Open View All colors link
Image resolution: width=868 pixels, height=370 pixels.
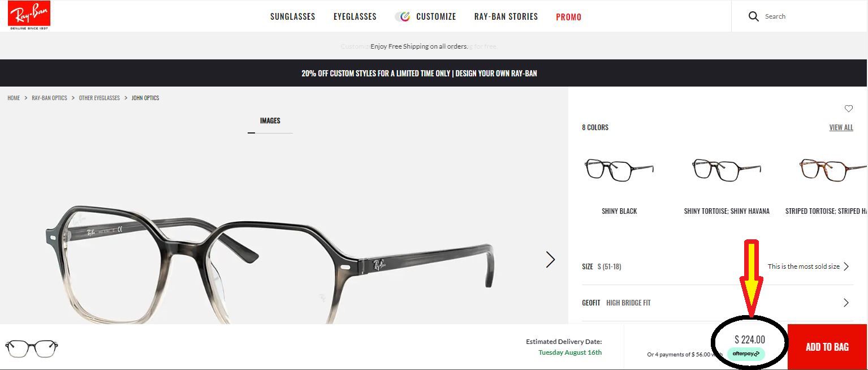click(841, 127)
